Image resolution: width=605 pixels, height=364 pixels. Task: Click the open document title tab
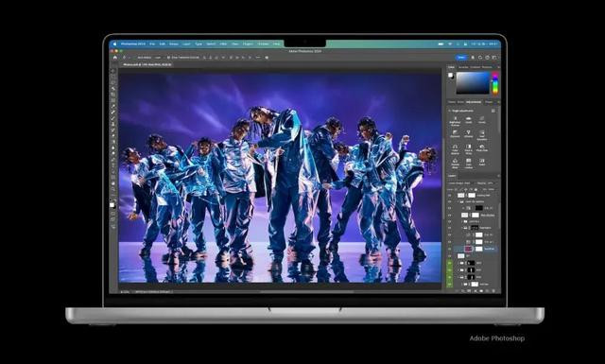pyautogui.click(x=147, y=64)
